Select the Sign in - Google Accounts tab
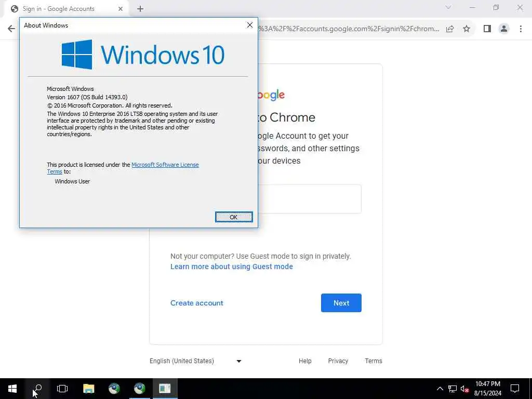532x399 pixels. point(66,9)
